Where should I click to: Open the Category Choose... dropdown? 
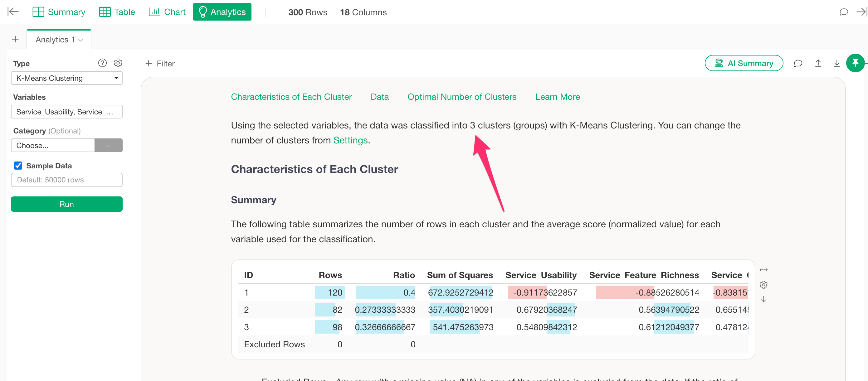53,145
